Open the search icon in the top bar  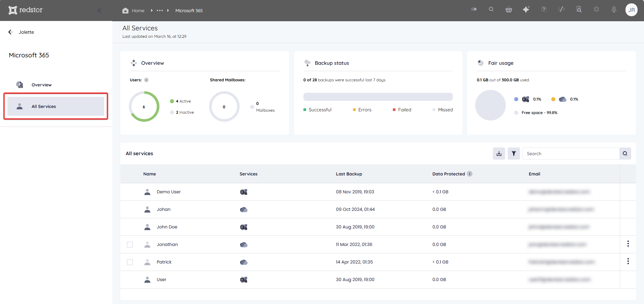pos(491,9)
